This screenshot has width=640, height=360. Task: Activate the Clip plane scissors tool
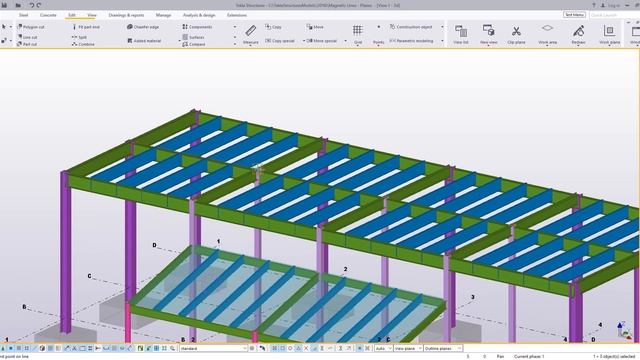coord(516,34)
